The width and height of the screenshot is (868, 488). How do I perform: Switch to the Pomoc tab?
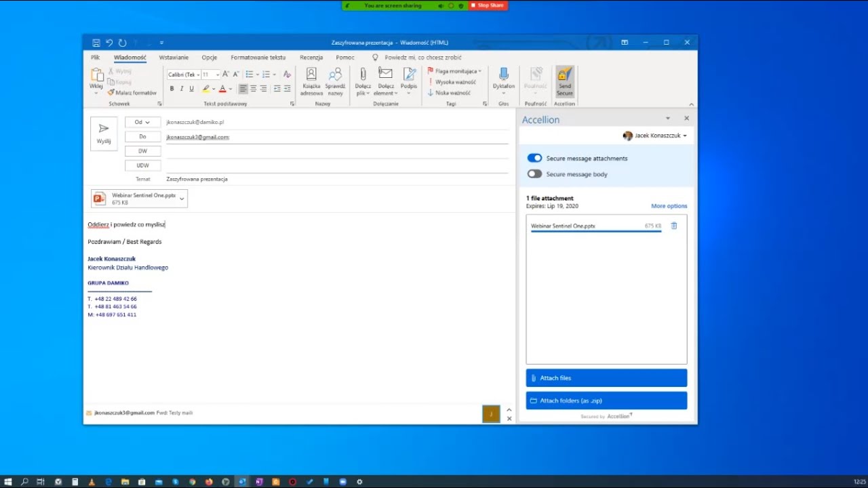[x=345, y=58]
